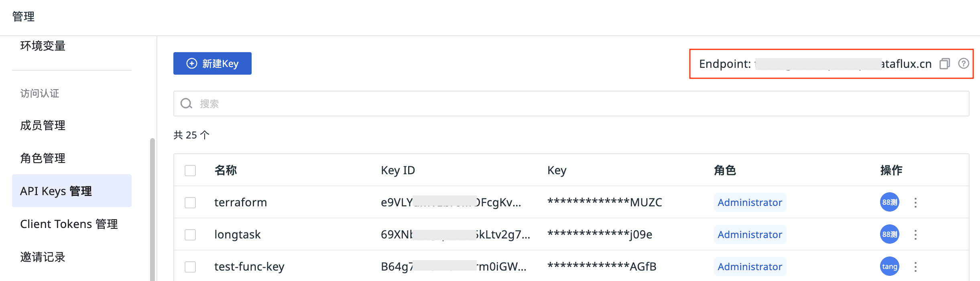Image resolution: width=980 pixels, height=281 pixels.
Task: Click the Endpoint help question icon
Action: tap(964, 63)
